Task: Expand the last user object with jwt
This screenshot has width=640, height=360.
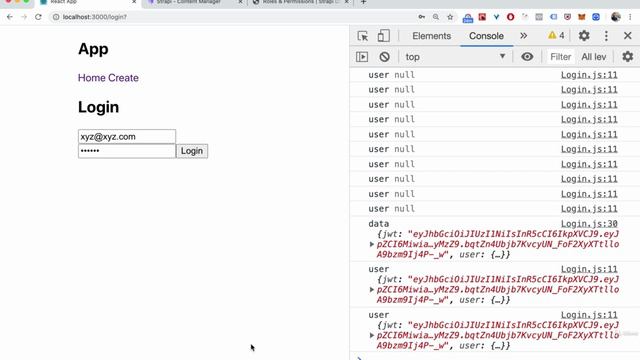Action: click(x=371, y=335)
